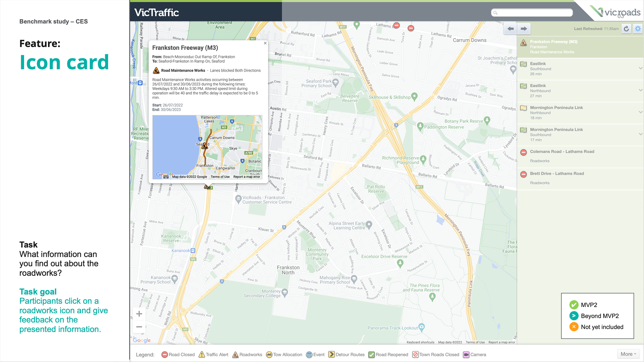The height and width of the screenshot is (362, 644).
Task: Click the first road-closed marker near Lathams Rd
Action: 396,25
